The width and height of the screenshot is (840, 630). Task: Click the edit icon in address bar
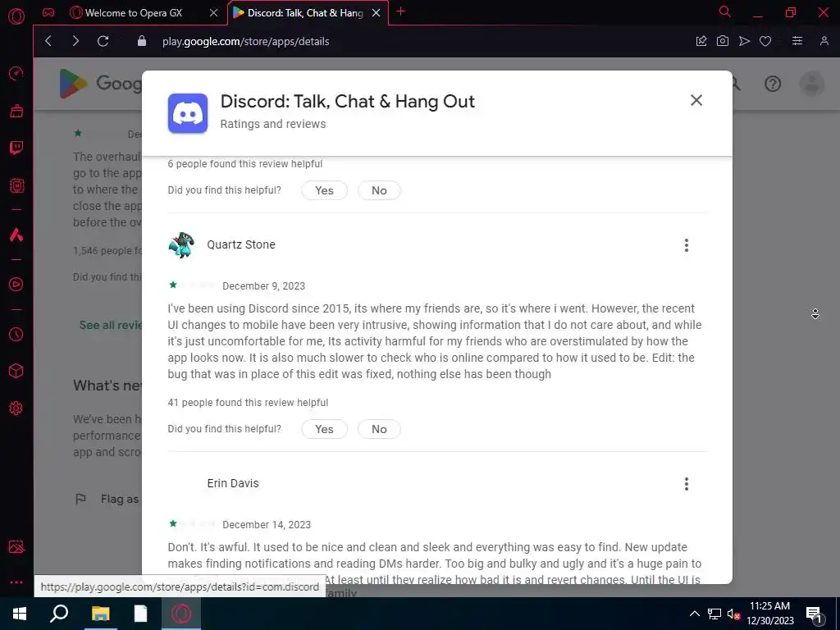tap(701, 41)
